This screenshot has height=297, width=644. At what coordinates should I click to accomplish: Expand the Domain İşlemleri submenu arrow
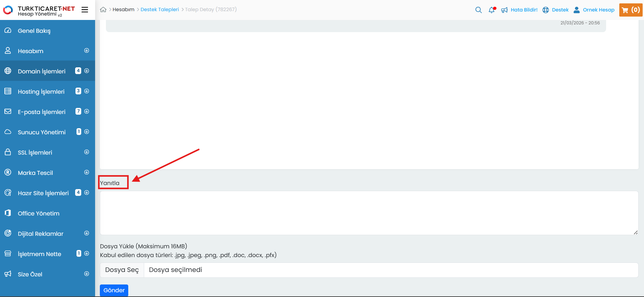[87, 71]
